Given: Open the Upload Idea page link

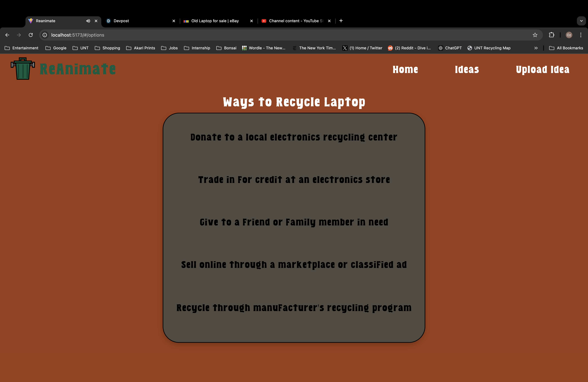Looking at the screenshot, I should pyautogui.click(x=542, y=69).
